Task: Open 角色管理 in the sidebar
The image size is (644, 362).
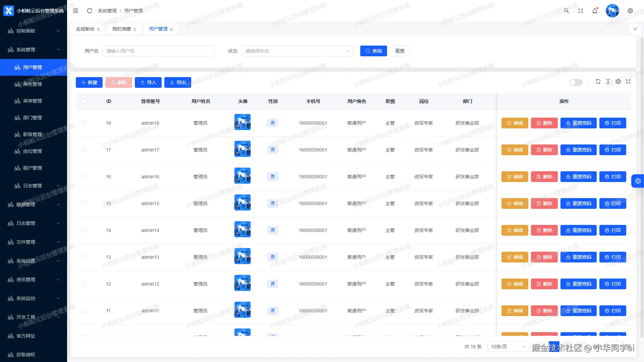Action: click(33, 84)
